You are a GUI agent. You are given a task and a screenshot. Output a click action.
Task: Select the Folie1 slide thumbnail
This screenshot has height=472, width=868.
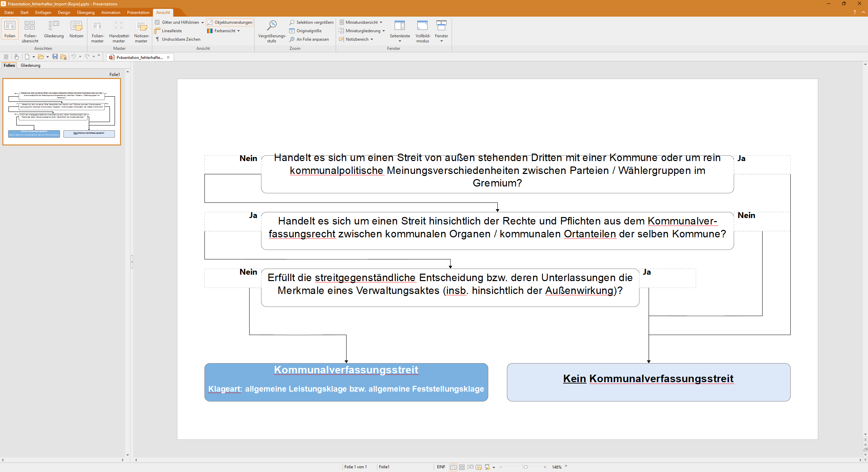62,112
